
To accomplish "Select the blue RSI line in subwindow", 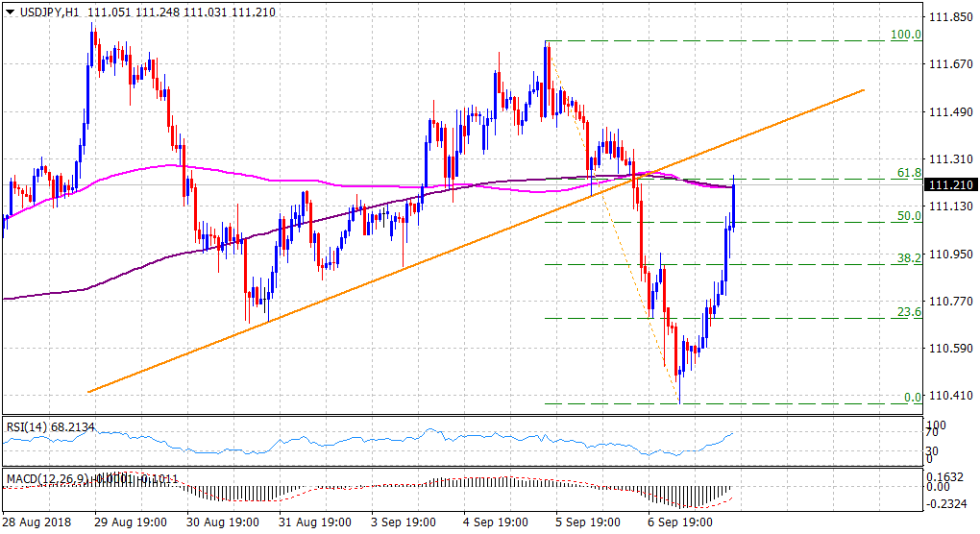I will (384, 442).
